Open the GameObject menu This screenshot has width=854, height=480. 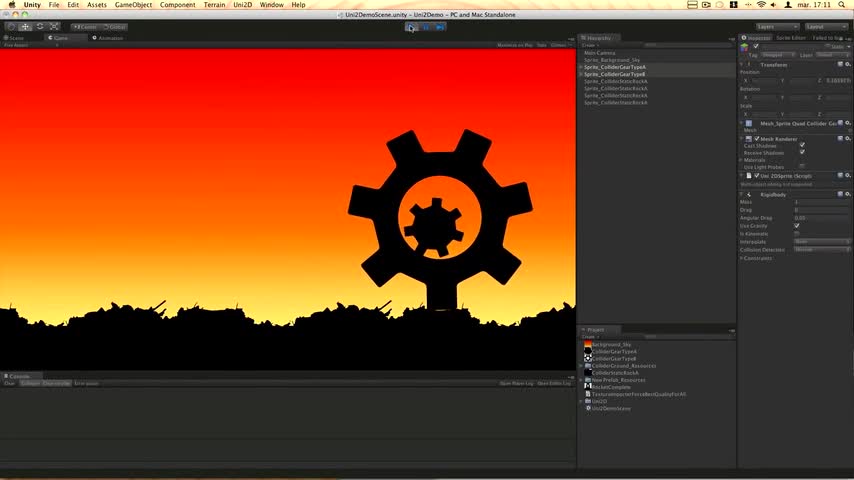(x=133, y=5)
